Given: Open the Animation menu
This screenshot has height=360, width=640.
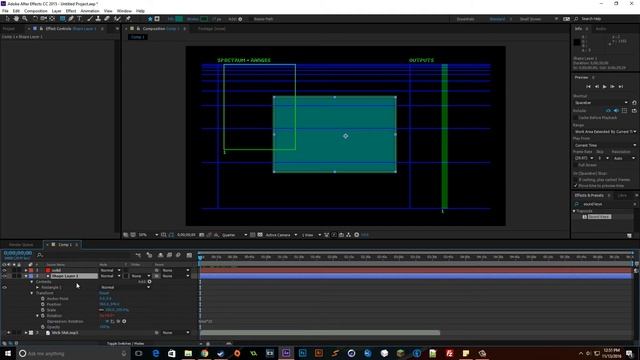Looking at the screenshot, I should 90,11.
